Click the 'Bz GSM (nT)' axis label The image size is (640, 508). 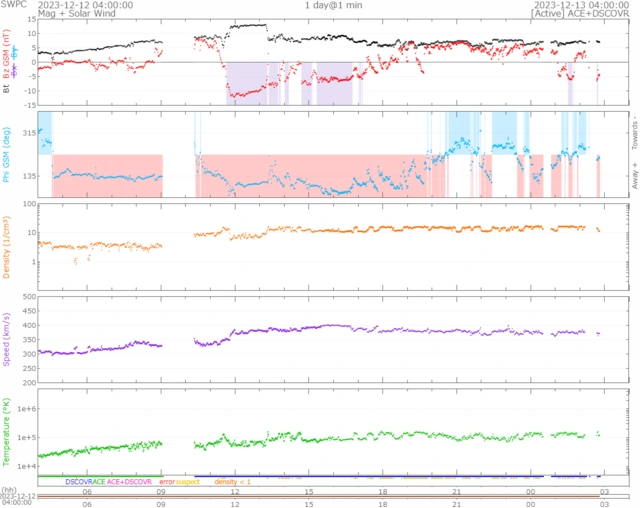[x=6, y=54]
